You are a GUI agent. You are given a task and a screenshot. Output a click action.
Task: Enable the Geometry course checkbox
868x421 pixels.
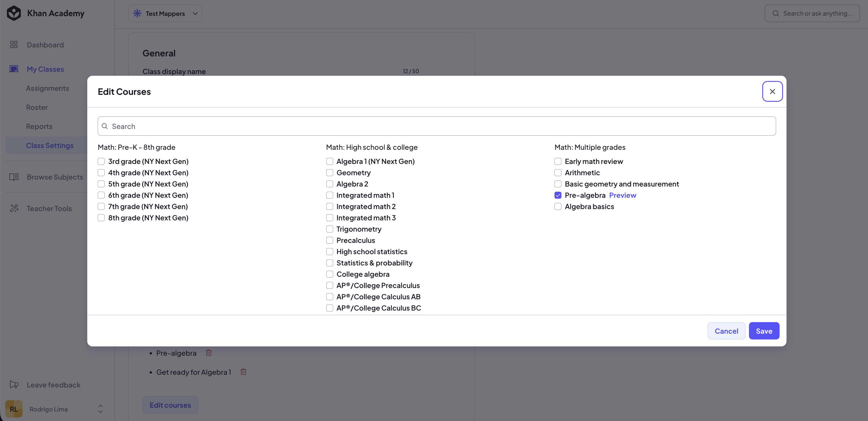(x=329, y=172)
